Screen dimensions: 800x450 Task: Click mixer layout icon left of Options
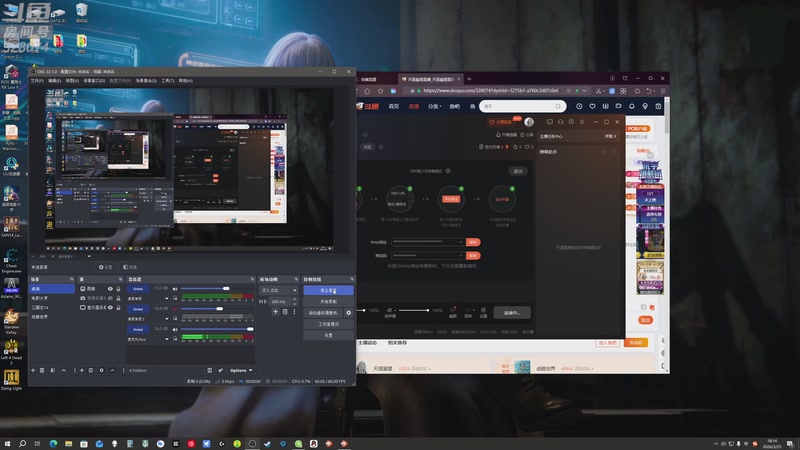click(210, 370)
